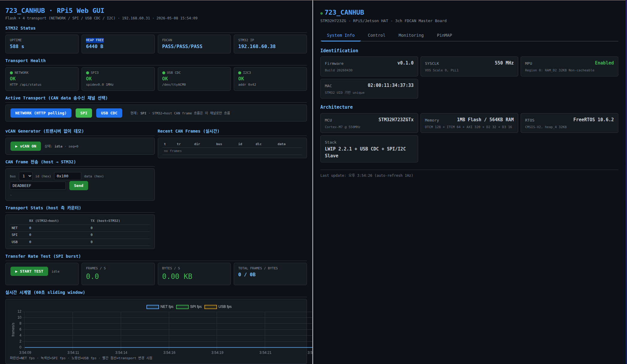Click FDCAN status PASS/PASS/PASS
627x364 pixels.
tap(182, 47)
